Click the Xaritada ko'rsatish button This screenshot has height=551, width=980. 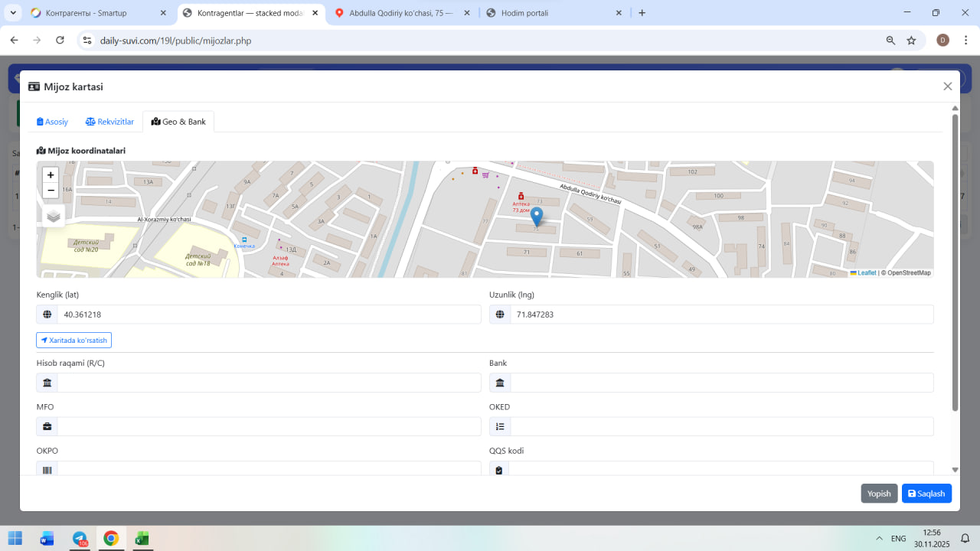pos(73,340)
